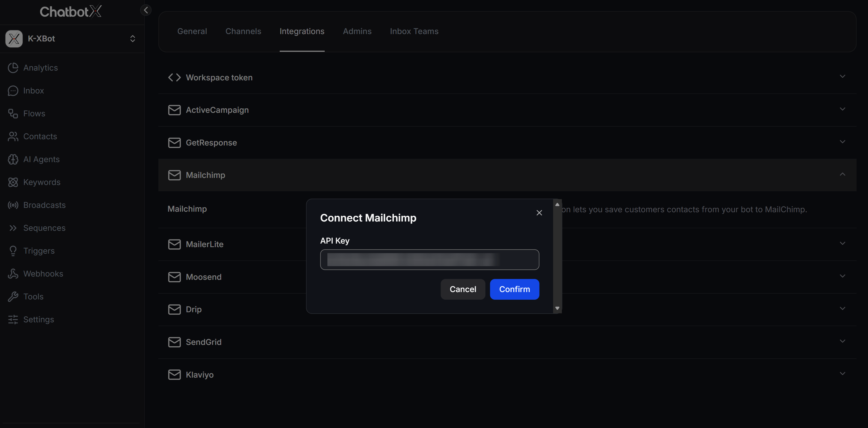The image size is (868, 428).
Task: Confirm the Mailchimp API key
Action: pos(514,289)
